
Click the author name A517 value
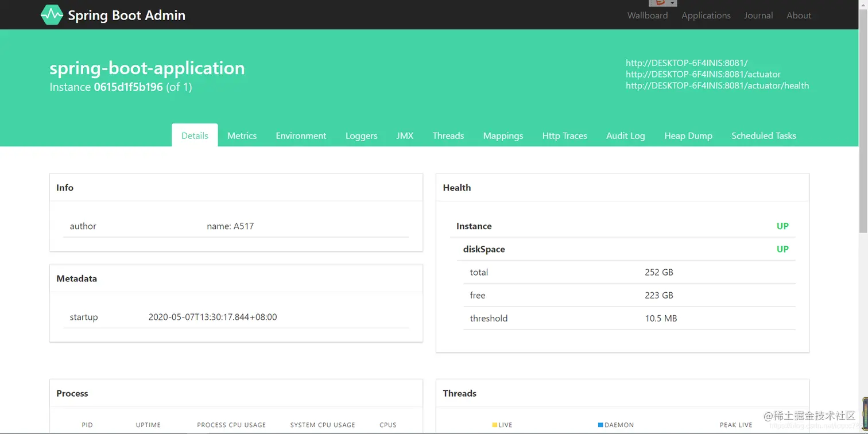coord(230,226)
